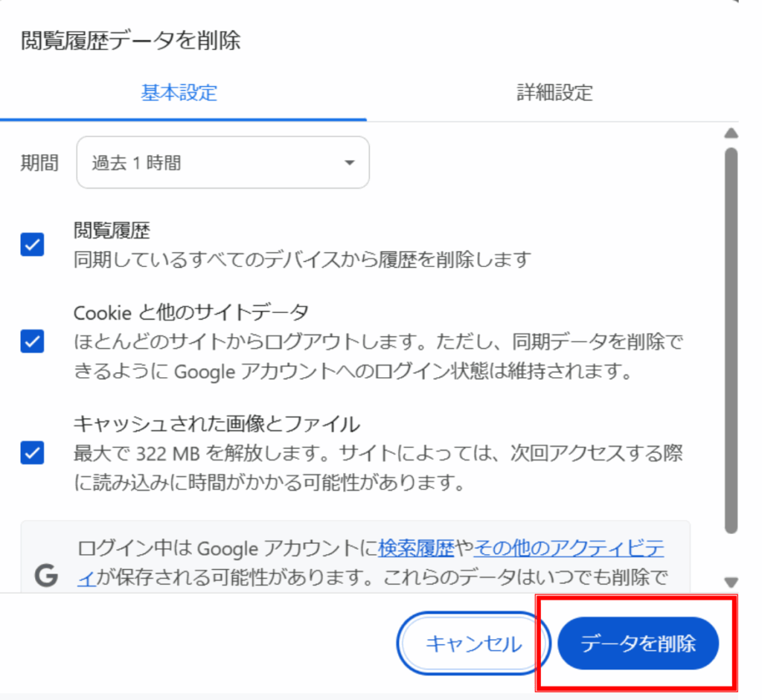Toggle the Cookie と他のサイトデータ checkbox
The height and width of the screenshot is (700, 762).
tap(32, 341)
